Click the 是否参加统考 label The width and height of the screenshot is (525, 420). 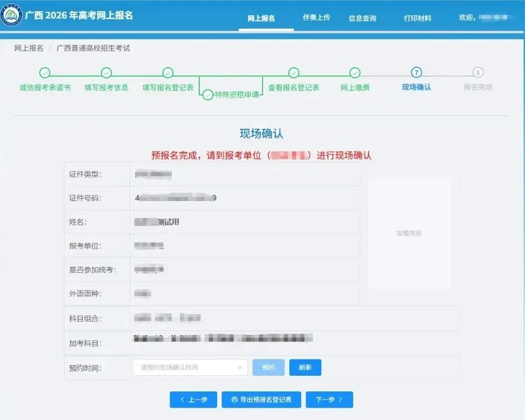click(92, 269)
